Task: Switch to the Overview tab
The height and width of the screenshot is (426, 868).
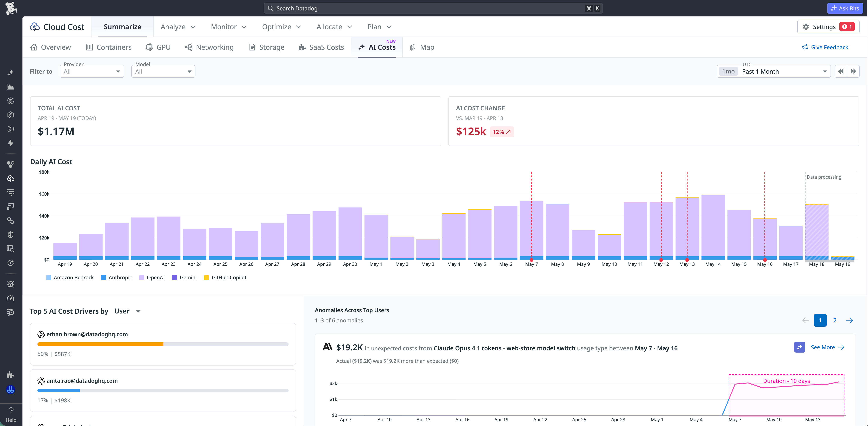Action: coord(51,47)
